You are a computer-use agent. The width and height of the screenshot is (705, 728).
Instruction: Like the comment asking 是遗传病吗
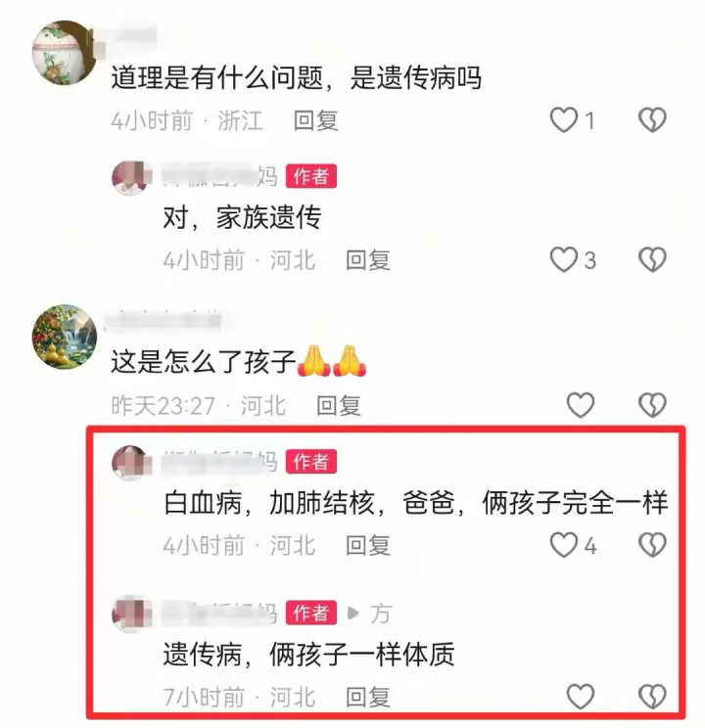564,119
